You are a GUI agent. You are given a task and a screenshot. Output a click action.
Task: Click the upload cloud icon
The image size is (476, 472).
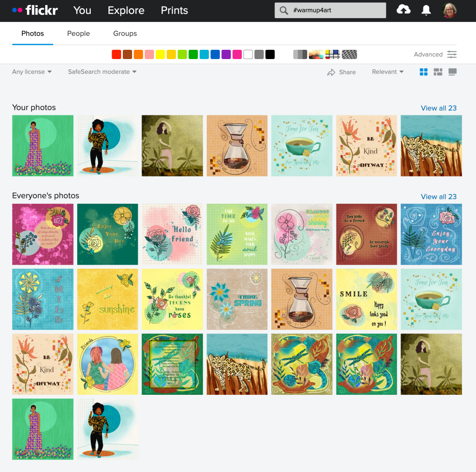[403, 10]
